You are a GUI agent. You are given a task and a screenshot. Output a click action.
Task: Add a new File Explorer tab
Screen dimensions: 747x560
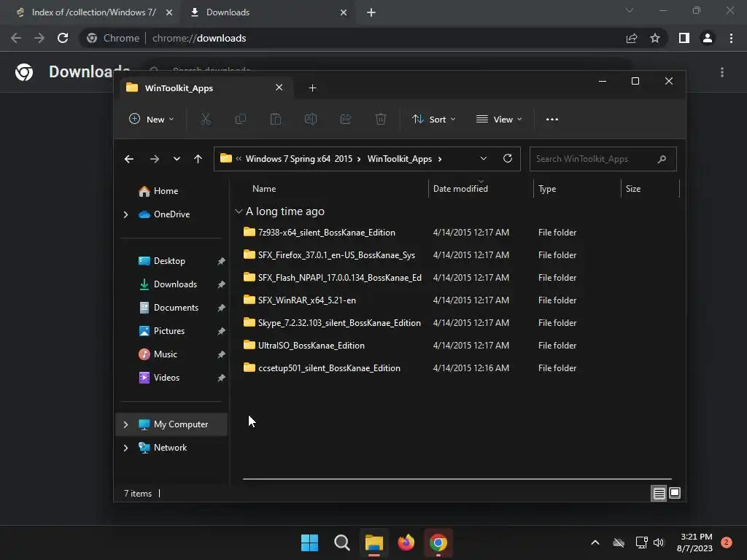(312, 87)
